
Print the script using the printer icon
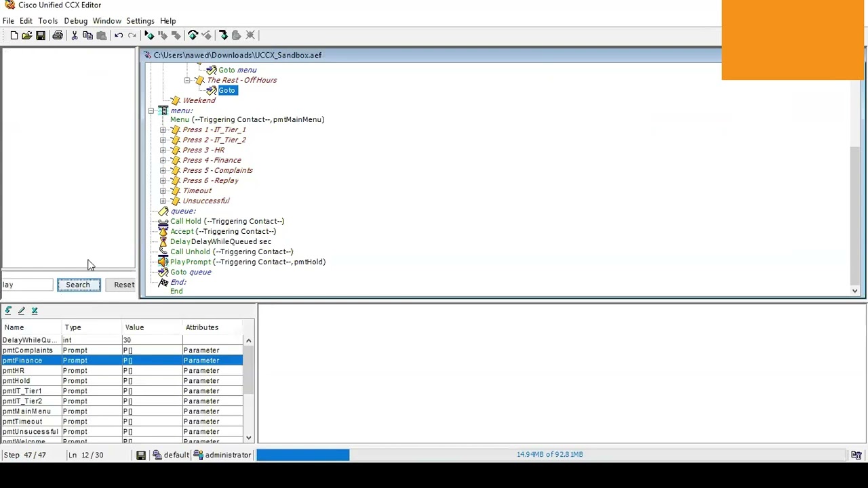58,35
